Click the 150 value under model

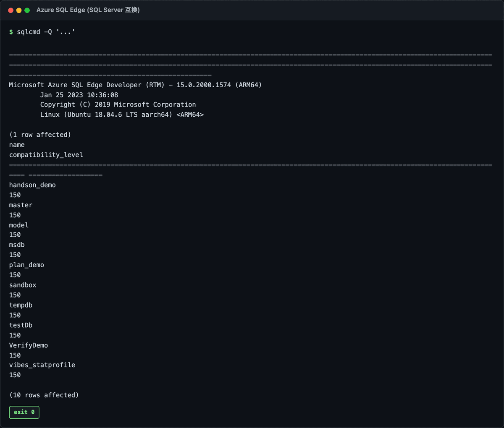15,235
